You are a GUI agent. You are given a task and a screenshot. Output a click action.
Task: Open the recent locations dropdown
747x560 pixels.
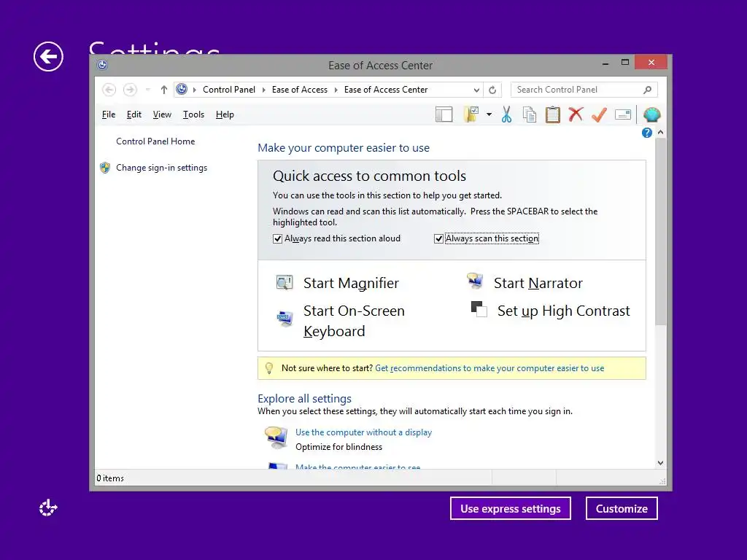pyautogui.click(x=147, y=90)
